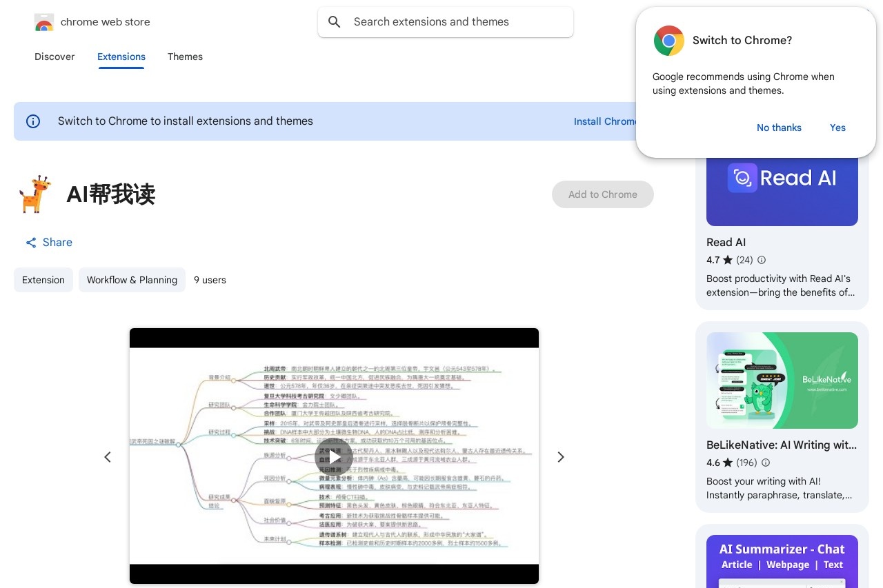
Task: Click the Read AI extension title
Action: coord(726,243)
